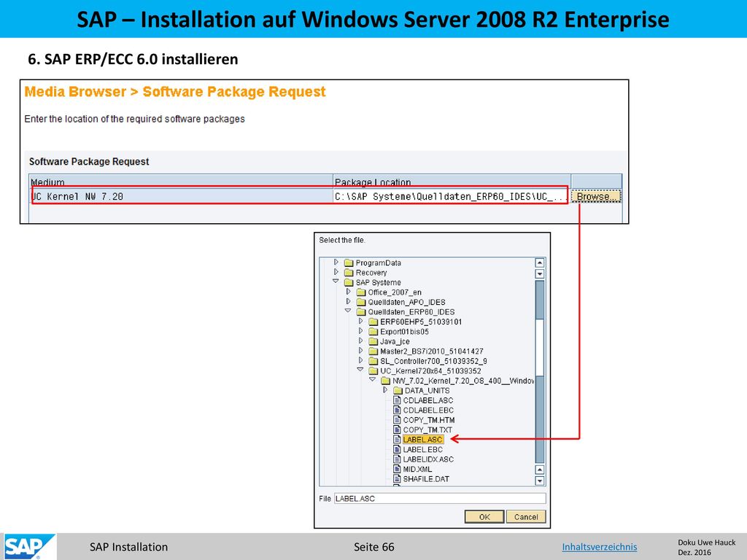Click the SAP logo in footer

[x=29, y=547]
